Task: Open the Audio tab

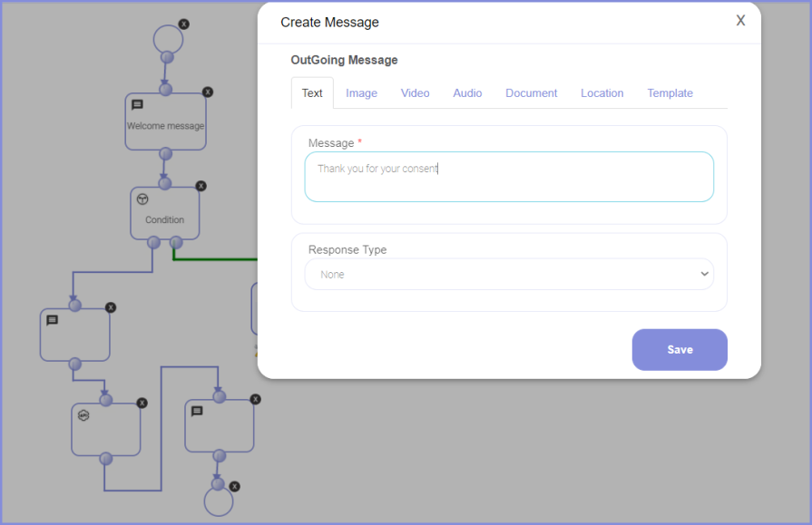Action: (467, 93)
